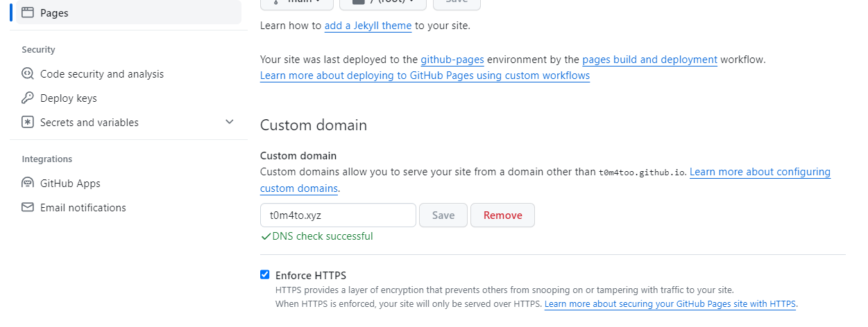Click the Pages browser icon in sidebar
Screen dimensions: 868x327
coord(28,12)
